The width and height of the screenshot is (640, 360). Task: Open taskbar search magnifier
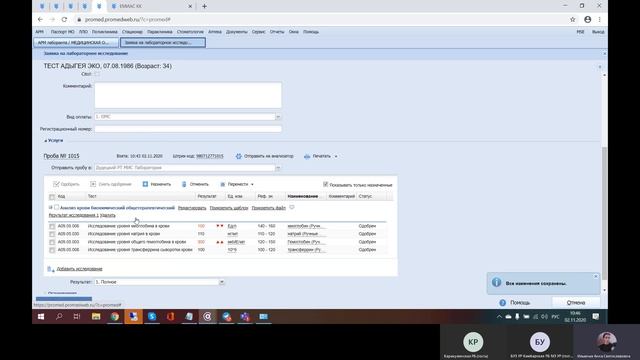pyautogui.click(x=59, y=316)
